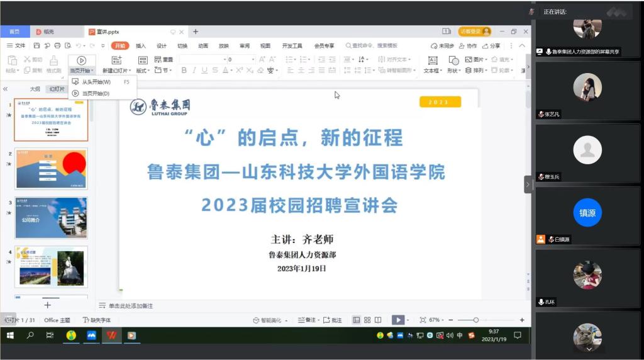Click the print icon in quick access toolbar
This screenshot has width=644, height=360.
57,46
